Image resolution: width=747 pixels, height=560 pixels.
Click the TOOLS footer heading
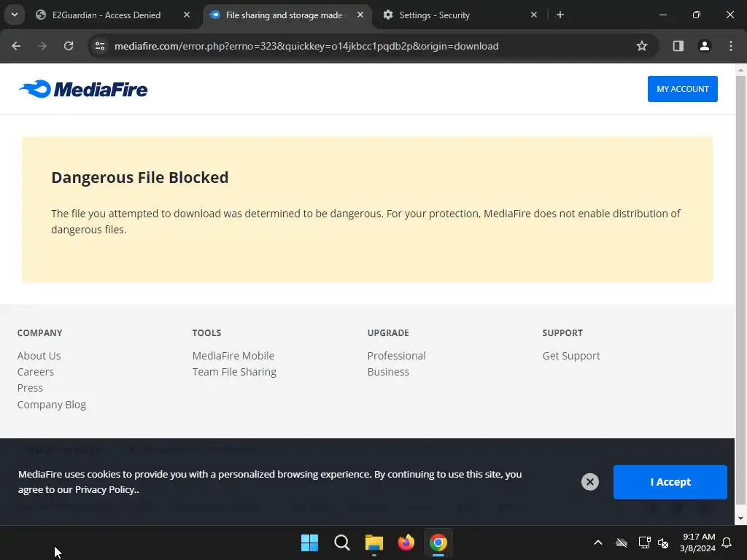click(x=206, y=332)
